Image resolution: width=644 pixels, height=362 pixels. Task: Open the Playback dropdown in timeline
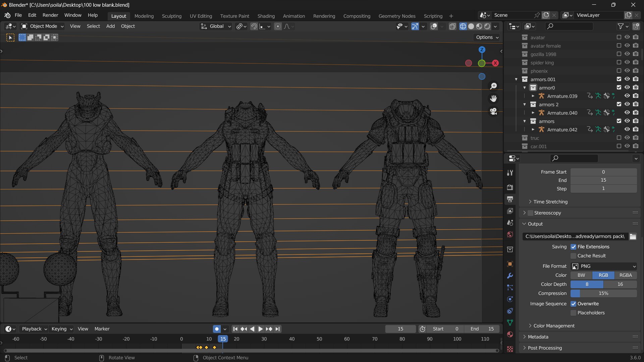(x=34, y=329)
